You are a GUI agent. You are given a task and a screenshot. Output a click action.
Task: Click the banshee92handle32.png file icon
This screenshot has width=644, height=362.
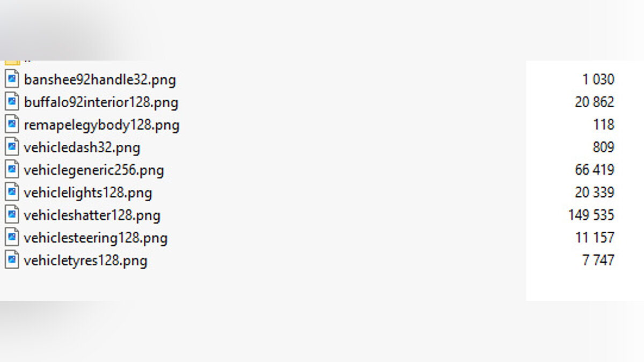(x=12, y=79)
